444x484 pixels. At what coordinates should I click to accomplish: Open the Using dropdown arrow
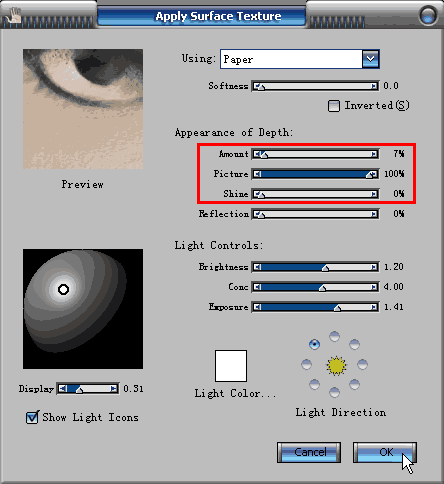370,59
